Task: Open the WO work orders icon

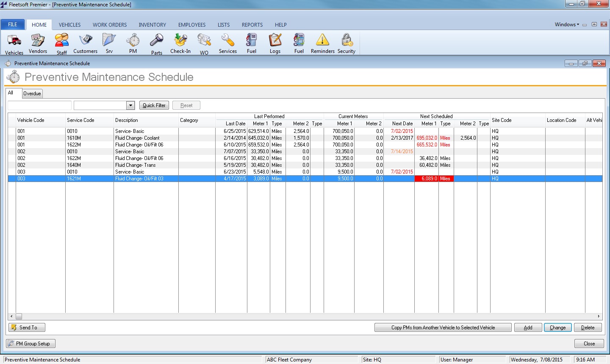Action: pos(204,44)
